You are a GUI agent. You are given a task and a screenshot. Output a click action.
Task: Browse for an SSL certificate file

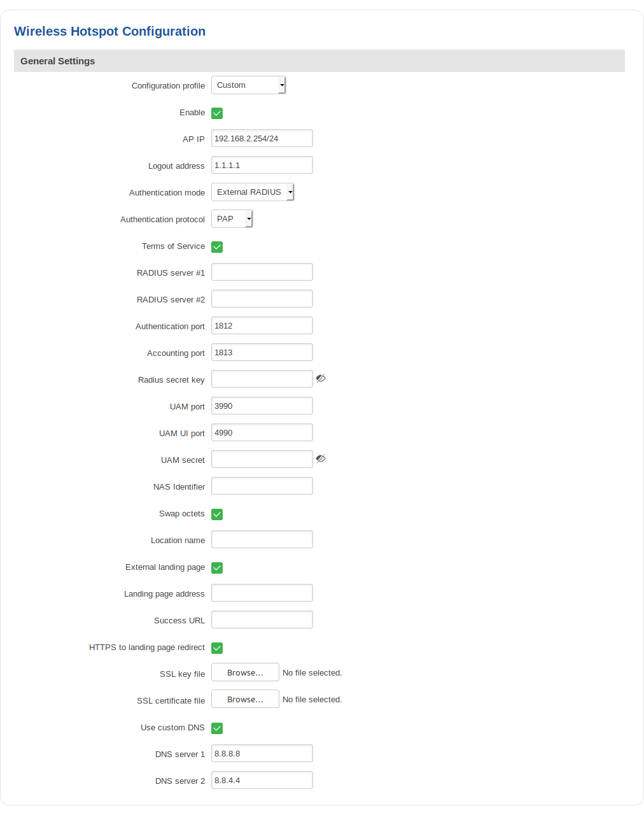[x=245, y=698]
